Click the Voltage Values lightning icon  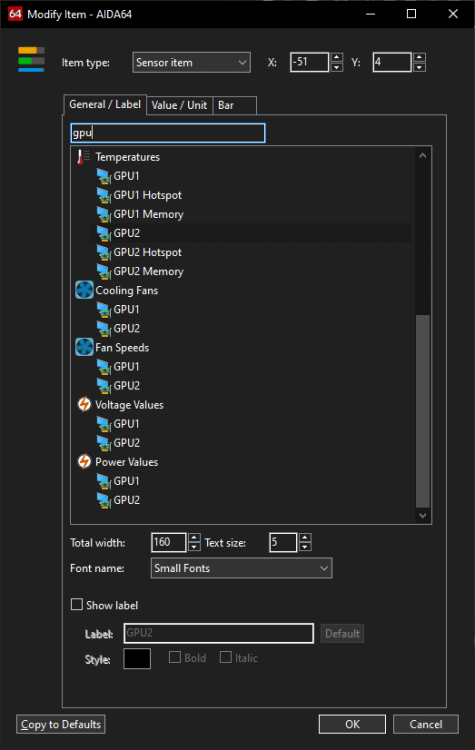click(84, 405)
